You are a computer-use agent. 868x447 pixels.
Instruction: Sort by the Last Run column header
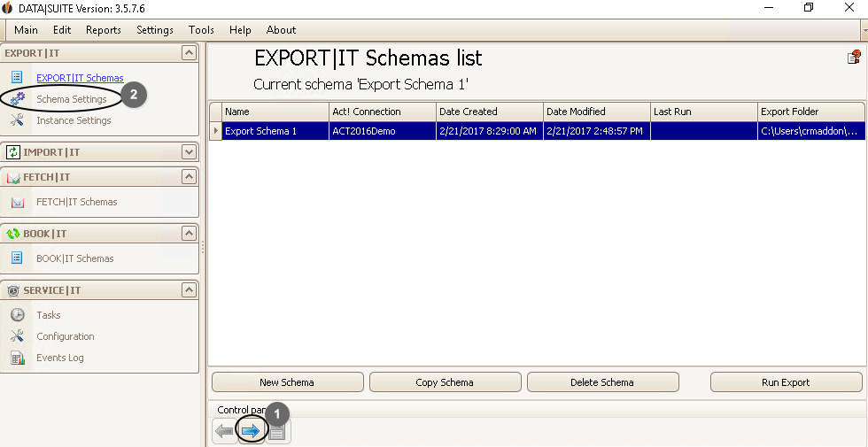coord(703,112)
